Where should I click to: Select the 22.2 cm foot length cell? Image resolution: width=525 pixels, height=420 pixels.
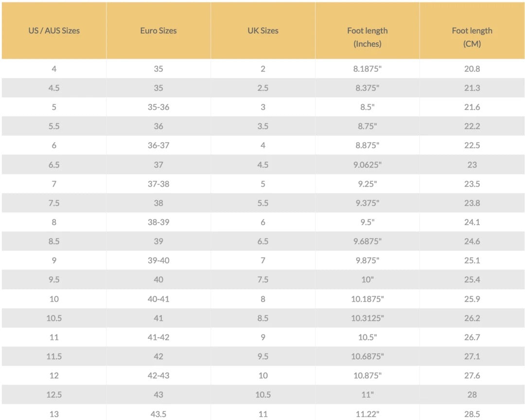pos(472,126)
